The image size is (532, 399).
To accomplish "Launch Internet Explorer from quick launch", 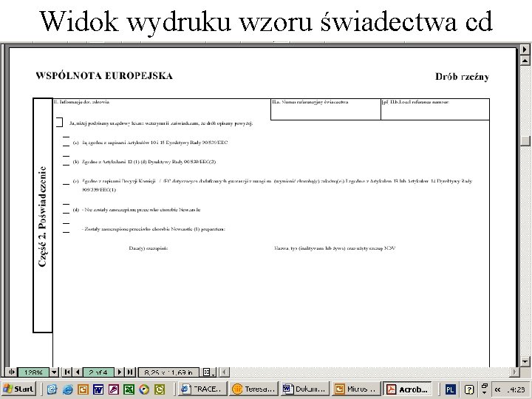I will pos(68,389).
